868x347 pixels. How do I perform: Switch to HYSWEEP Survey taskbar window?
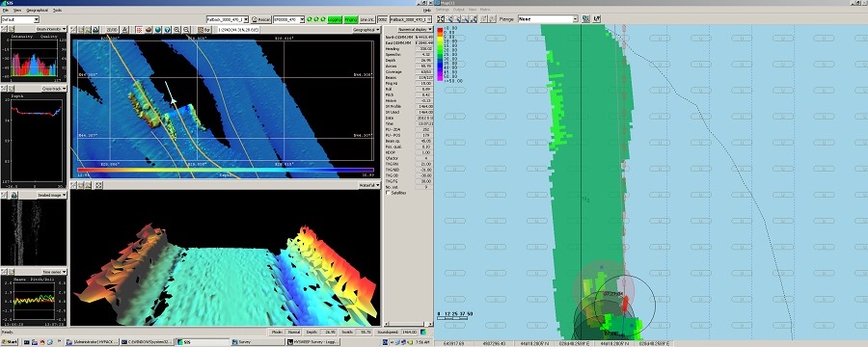pyautogui.click(x=312, y=342)
